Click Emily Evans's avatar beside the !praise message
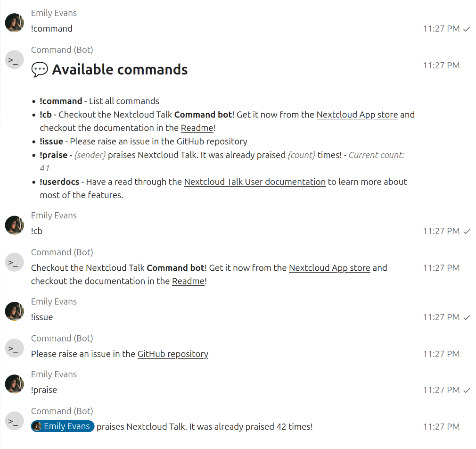 click(x=14, y=384)
